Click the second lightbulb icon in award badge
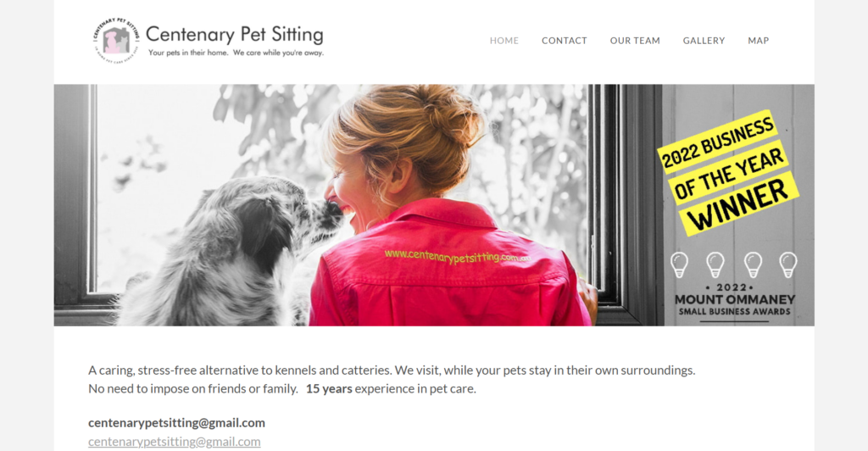The width and height of the screenshot is (868, 451). tap(715, 264)
